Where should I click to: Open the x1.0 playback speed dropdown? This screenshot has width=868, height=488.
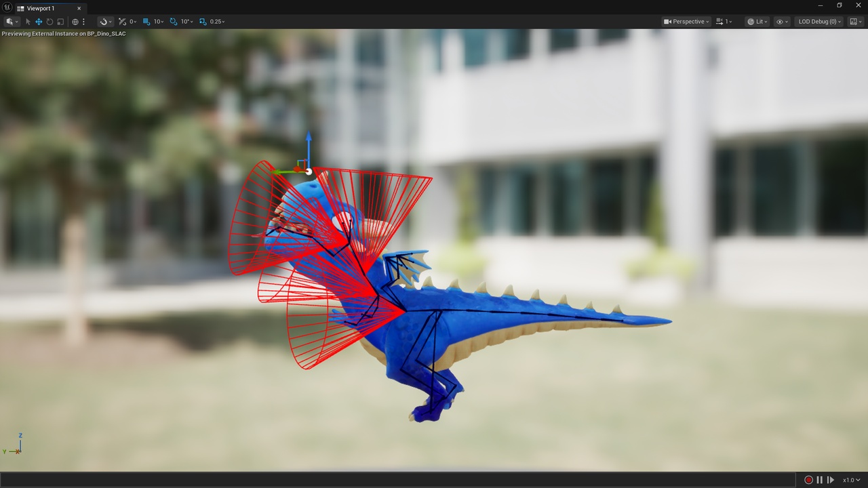[851, 480]
